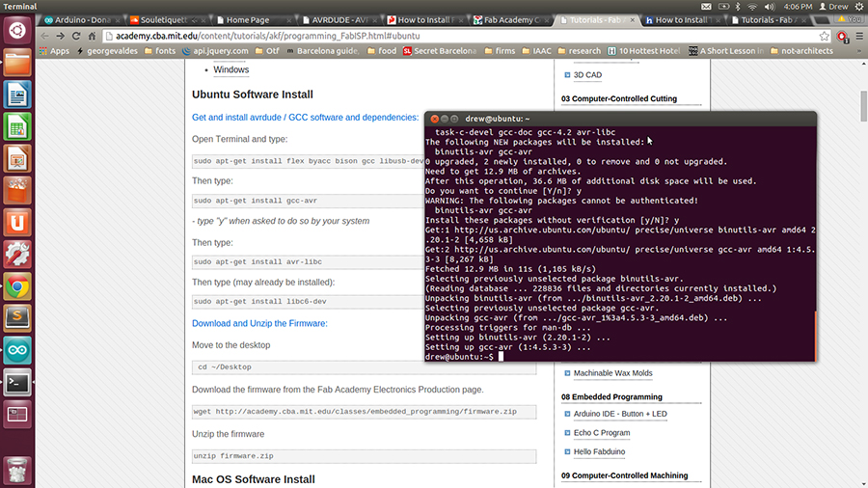Image resolution: width=868 pixels, height=488 pixels.
Task: Click the page vertical scrollbar thumb
Action: pos(863,106)
